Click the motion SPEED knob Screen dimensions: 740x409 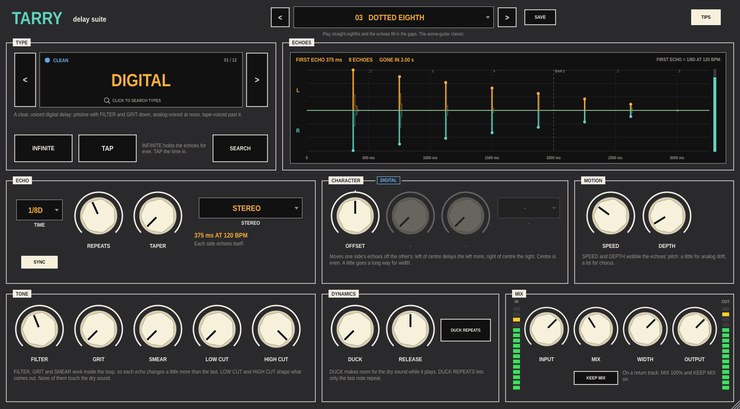click(x=611, y=216)
